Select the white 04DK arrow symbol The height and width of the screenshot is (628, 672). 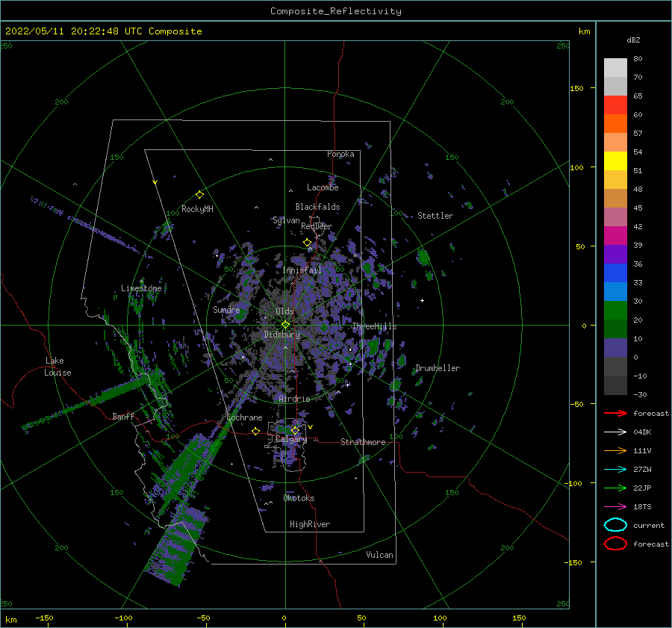pos(615,432)
